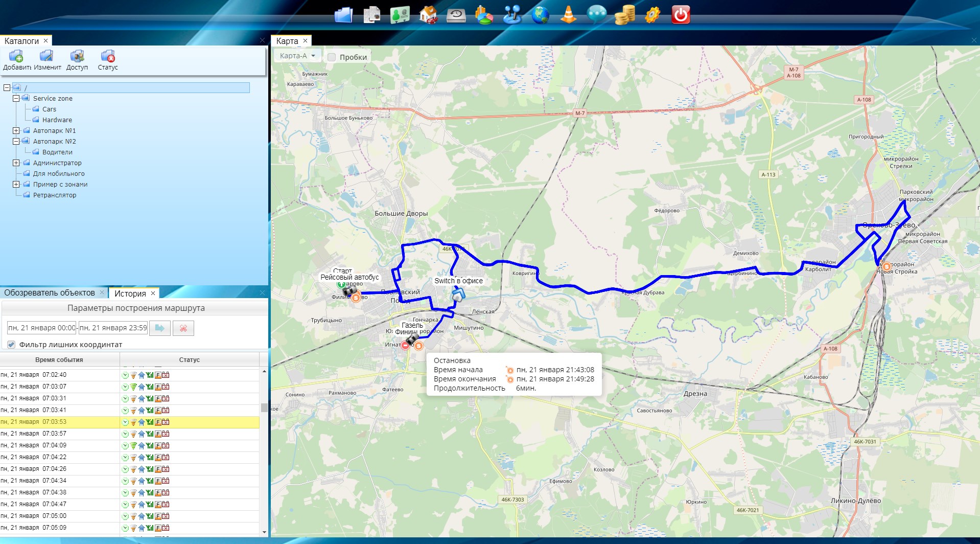Click the red X clear route button
Image resolution: width=980 pixels, height=544 pixels.
pyautogui.click(x=183, y=328)
